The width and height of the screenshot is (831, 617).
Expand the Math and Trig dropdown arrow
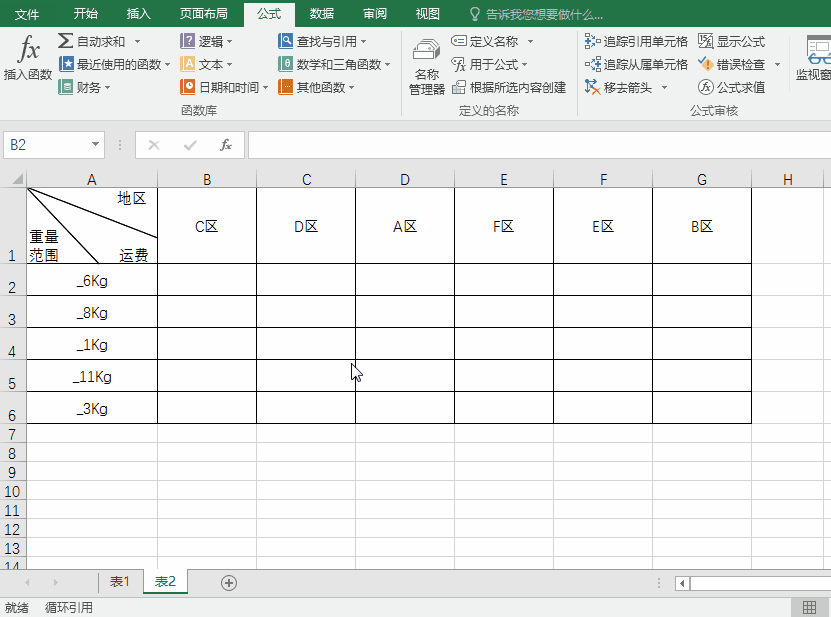tap(387, 65)
